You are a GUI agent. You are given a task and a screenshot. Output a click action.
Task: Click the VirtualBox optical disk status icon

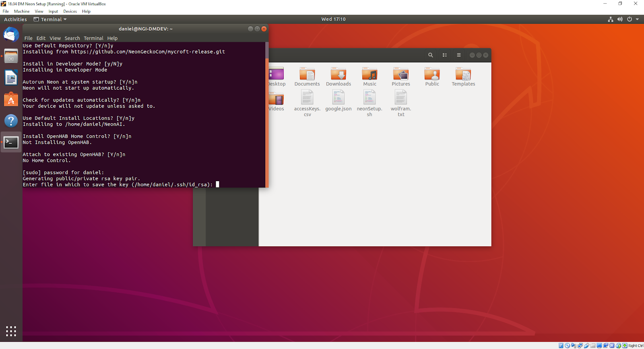[x=567, y=345]
